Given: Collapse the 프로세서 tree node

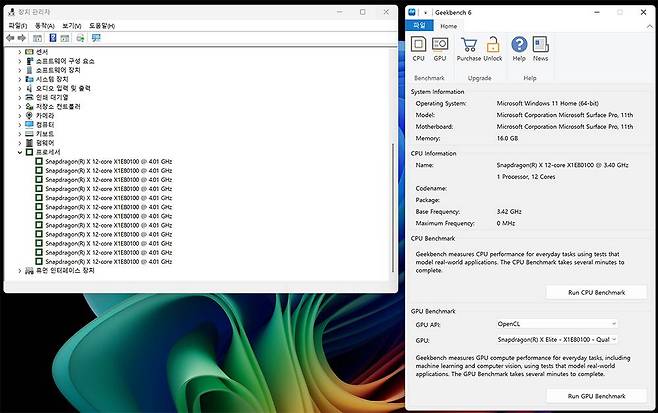Looking at the screenshot, I should click(20, 152).
